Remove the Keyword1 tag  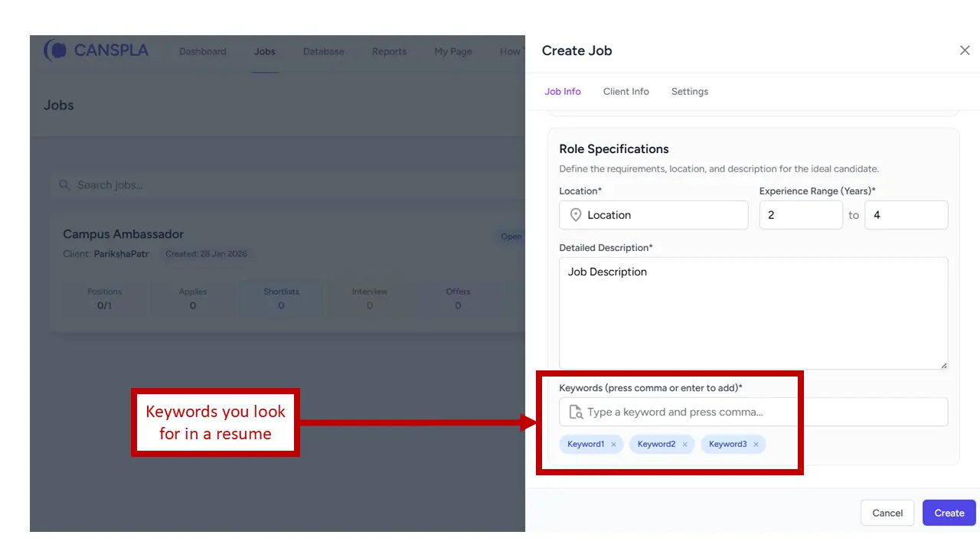click(x=613, y=445)
